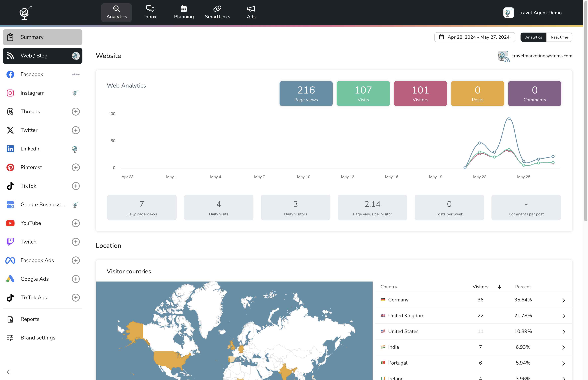Image resolution: width=588 pixels, height=380 pixels.
Task: Expand the United Kingdom row chevron
Action: point(564,316)
